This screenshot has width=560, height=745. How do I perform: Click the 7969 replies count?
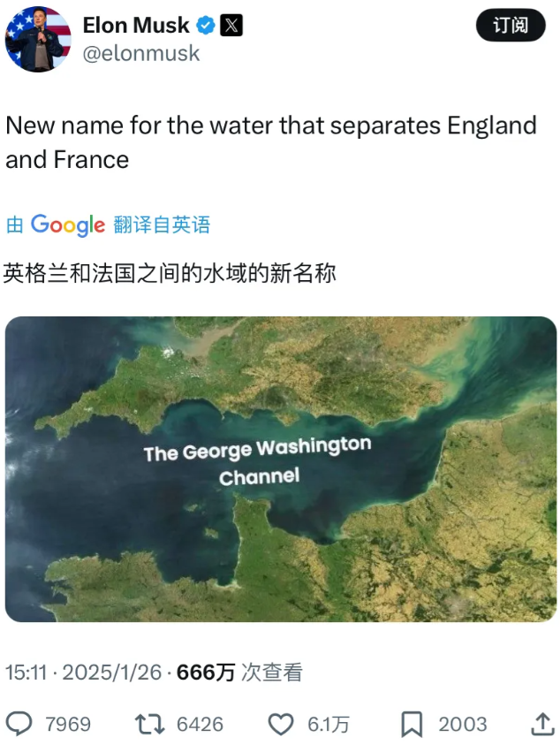[x=68, y=725]
